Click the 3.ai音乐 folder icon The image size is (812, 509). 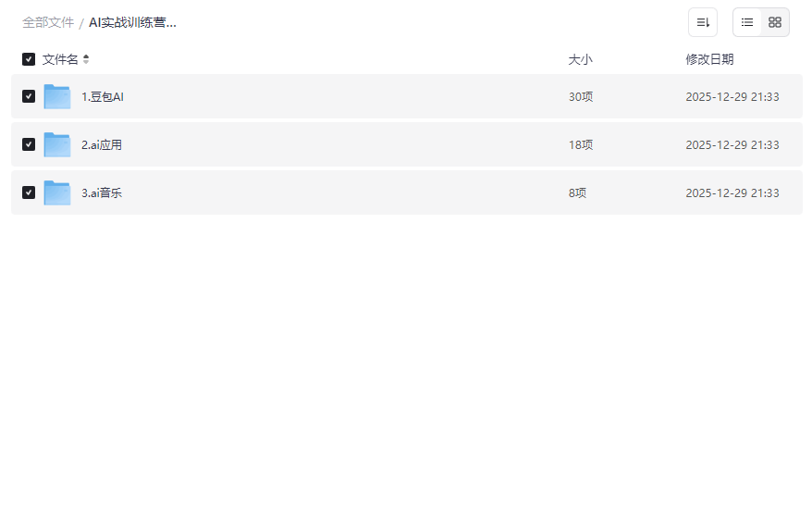click(57, 192)
